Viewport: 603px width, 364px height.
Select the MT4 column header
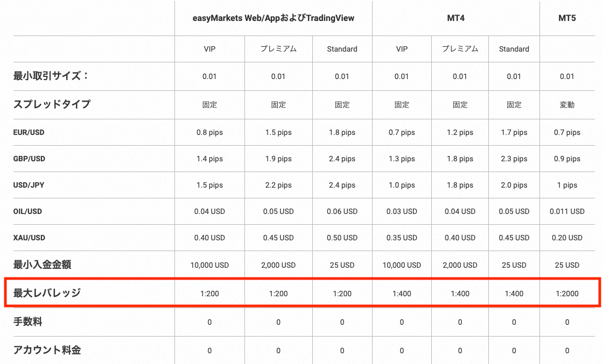tap(455, 18)
